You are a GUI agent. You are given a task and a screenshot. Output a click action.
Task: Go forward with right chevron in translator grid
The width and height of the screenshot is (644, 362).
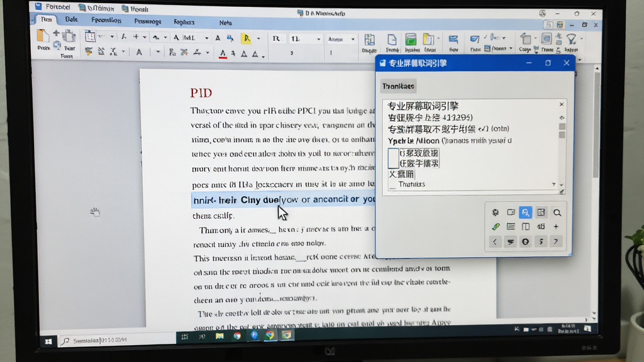556,241
